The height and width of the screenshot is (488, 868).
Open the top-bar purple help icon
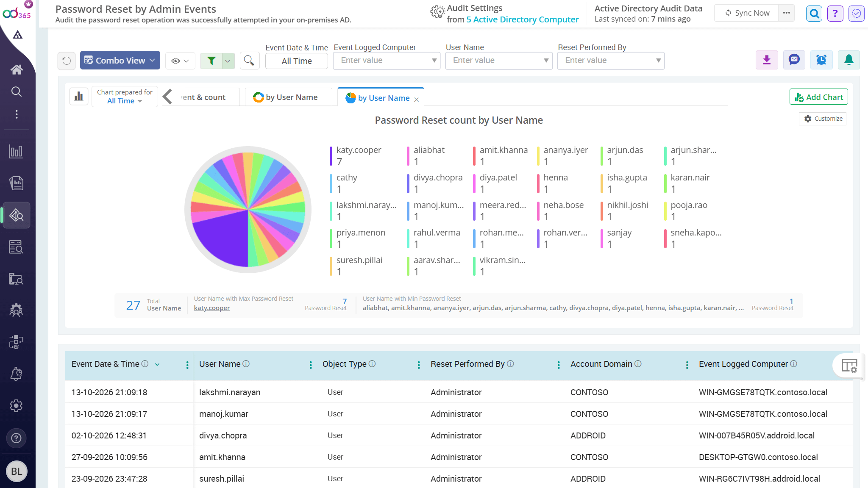click(x=835, y=14)
